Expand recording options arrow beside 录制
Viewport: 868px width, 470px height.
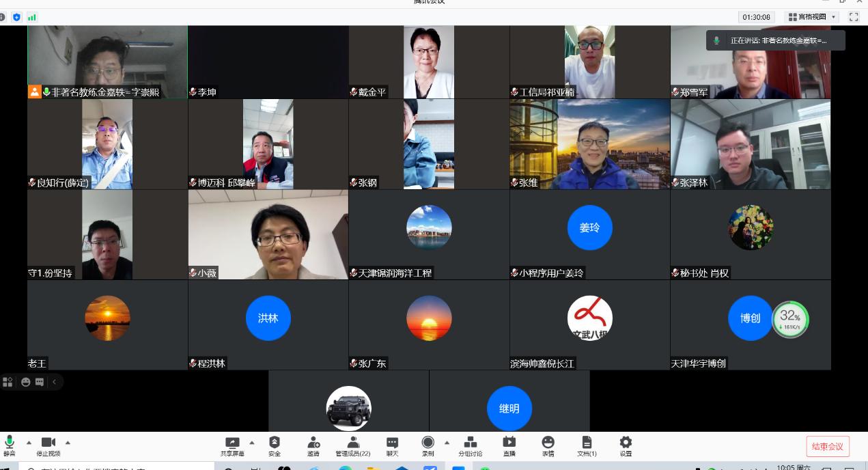point(447,442)
